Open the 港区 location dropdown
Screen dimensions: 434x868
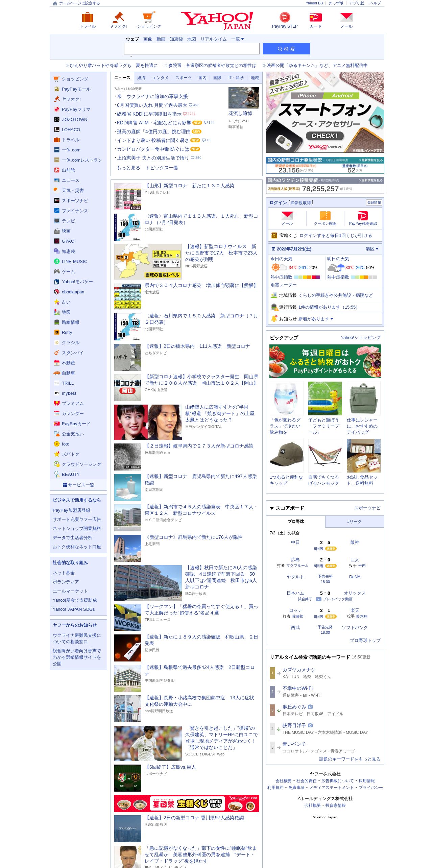372,249
